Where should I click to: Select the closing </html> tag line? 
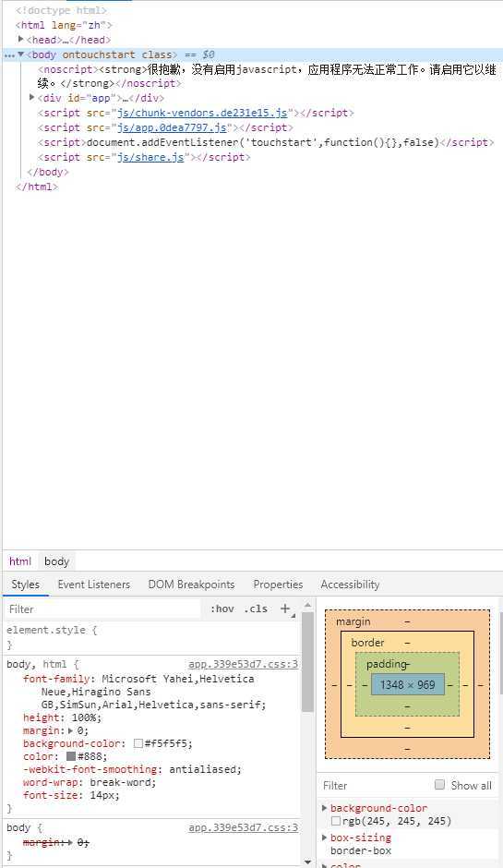pyautogui.click(x=37, y=187)
